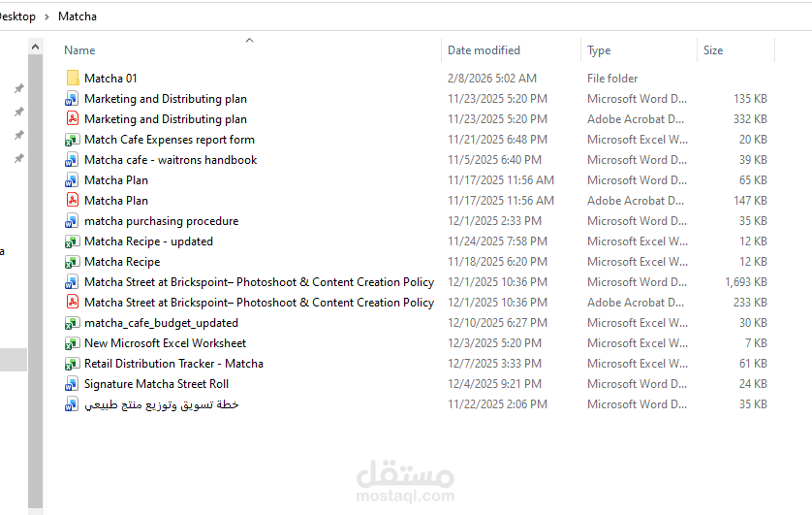Click Excel icon of Matcha Recipe 12 KB from 11/18

pyautogui.click(x=72, y=262)
